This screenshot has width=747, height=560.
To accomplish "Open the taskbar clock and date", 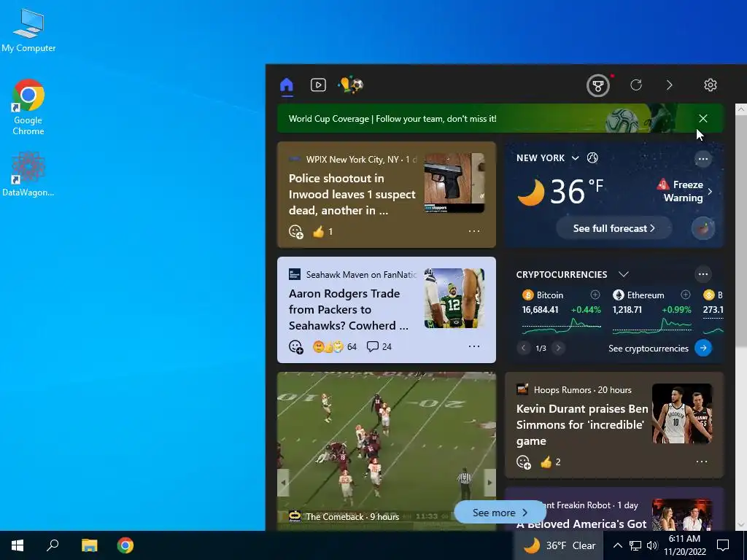I will 684,545.
